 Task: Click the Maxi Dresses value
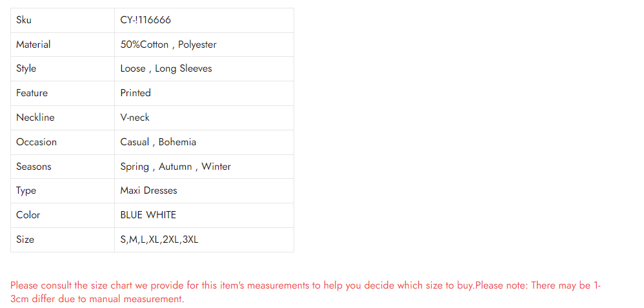(148, 190)
